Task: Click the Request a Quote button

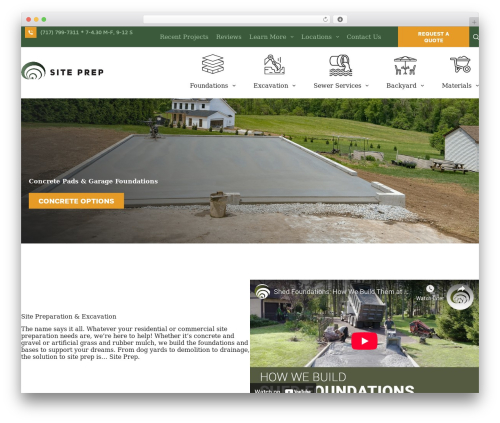Action: pos(433,37)
